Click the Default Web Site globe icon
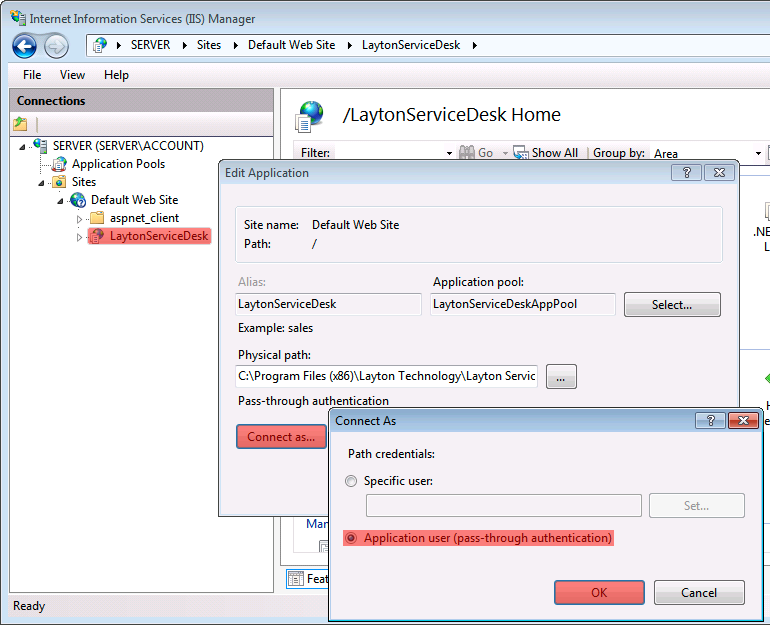770x625 pixels. click(78, 200)
